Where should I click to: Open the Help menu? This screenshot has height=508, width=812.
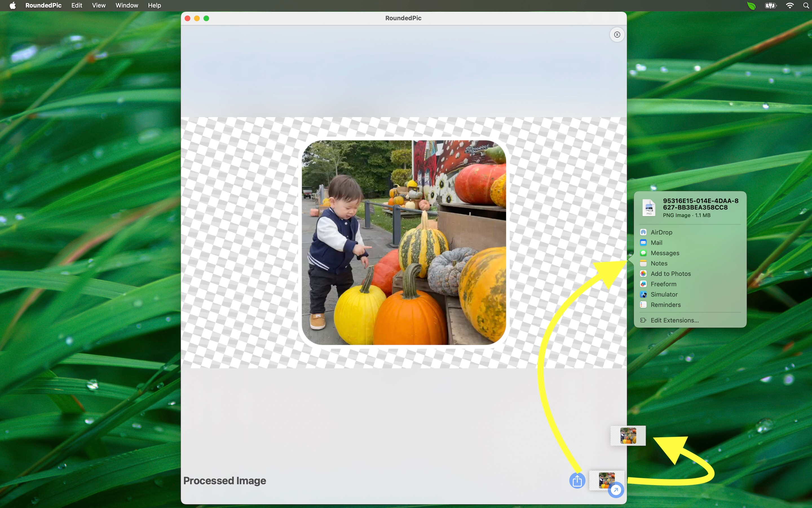click(x=154, y=5)
